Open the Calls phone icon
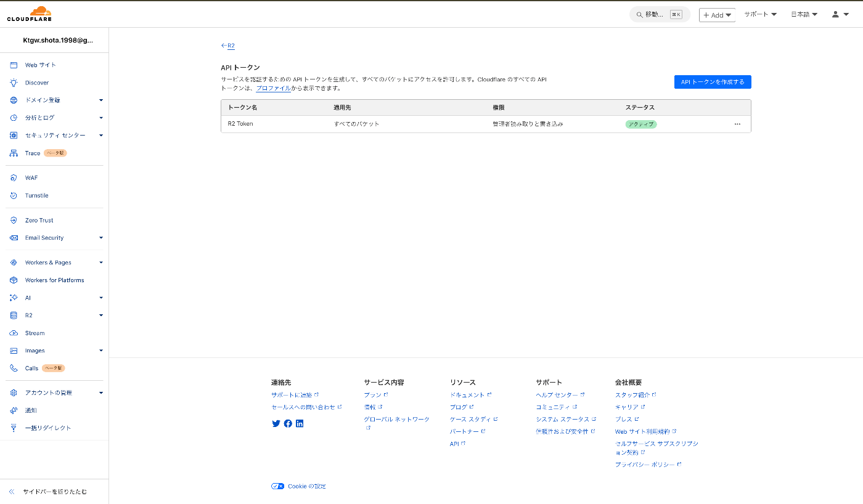The image size is (863, 504). (14, 368)
